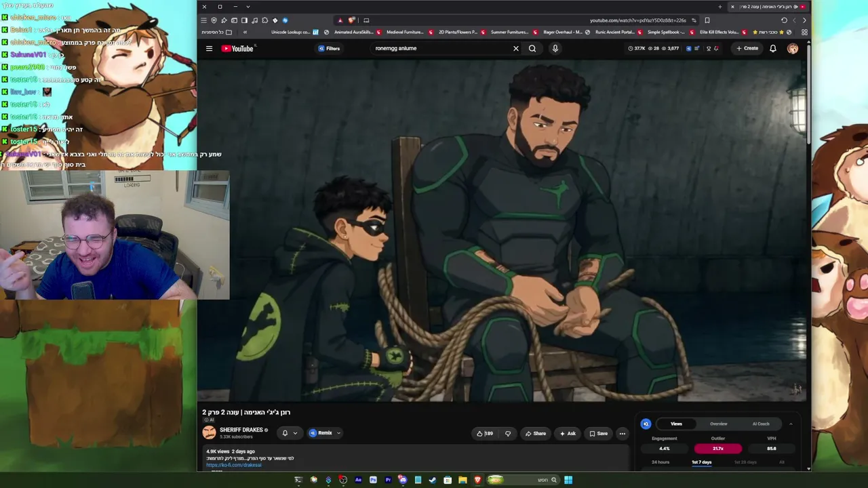Open the ko-fi.com/drakesai link
The height and width of the screenshot is (488, 868).
(x=234, y=465)
